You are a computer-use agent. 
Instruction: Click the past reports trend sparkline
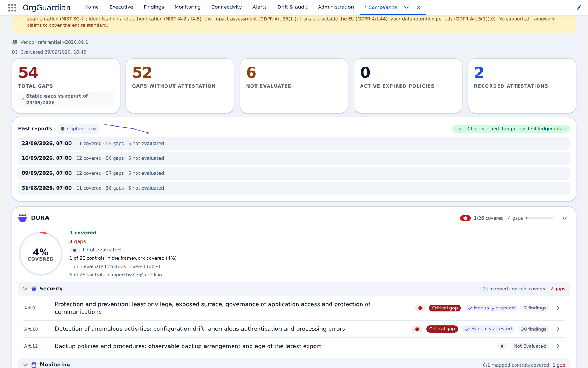[126, 129]
